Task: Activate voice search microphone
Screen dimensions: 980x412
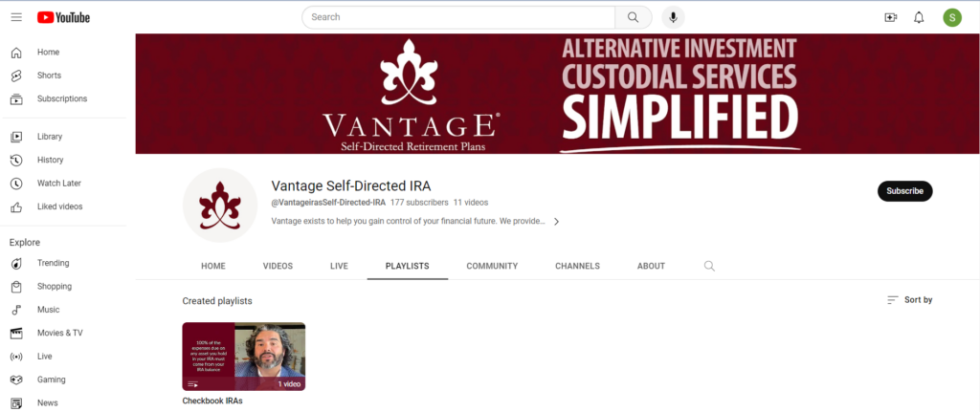Action: click(673, 17)
